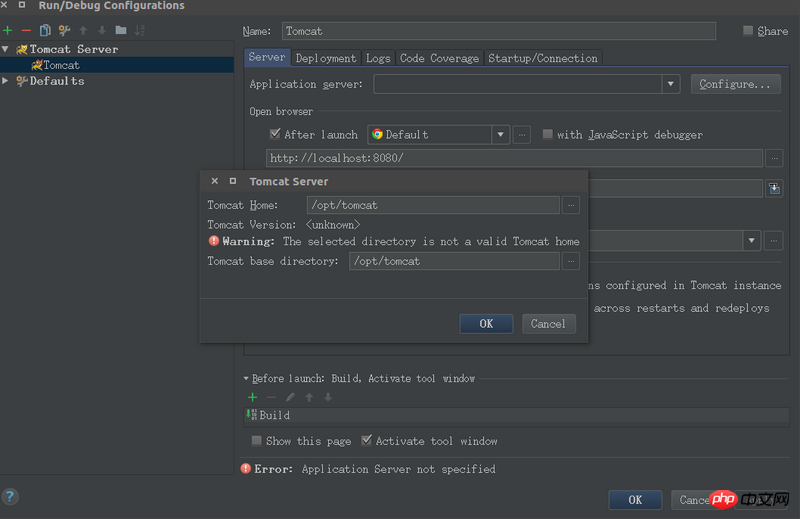Screen dimensions: 800x519
Task: Move before-launch task down arrow
Action: coord(328,397)
